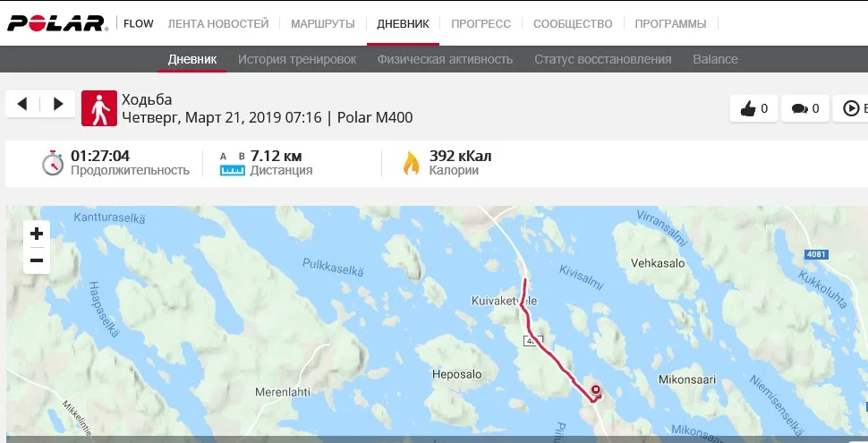Open the Лента новостей menu
Viewport: 868px width, 443px height.
click(218, 24)
